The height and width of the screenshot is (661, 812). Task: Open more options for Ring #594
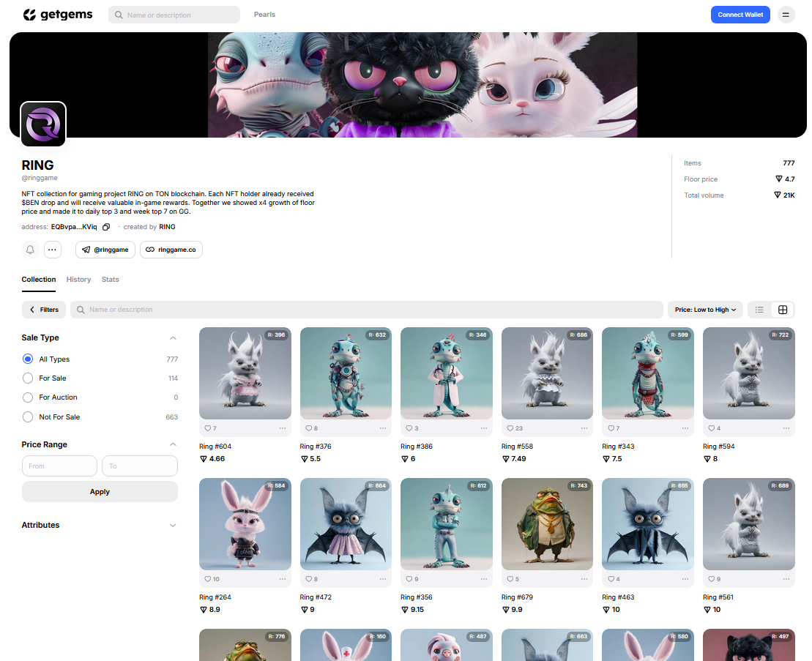[786, 428]
